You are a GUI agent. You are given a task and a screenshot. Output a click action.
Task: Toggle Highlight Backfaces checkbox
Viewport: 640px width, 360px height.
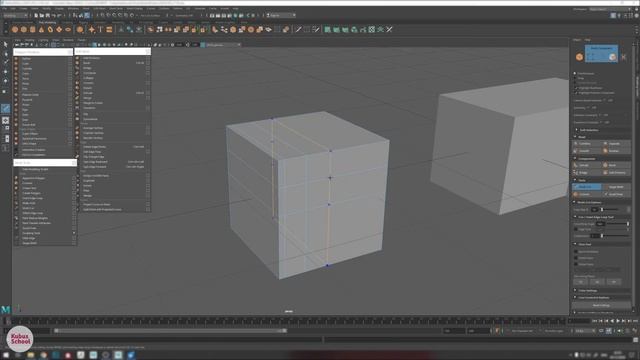576,88
